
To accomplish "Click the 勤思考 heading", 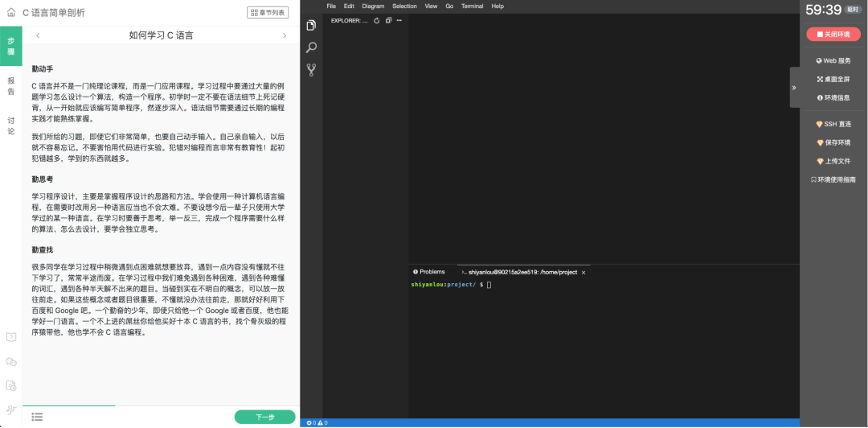I will tap(43, 179).
